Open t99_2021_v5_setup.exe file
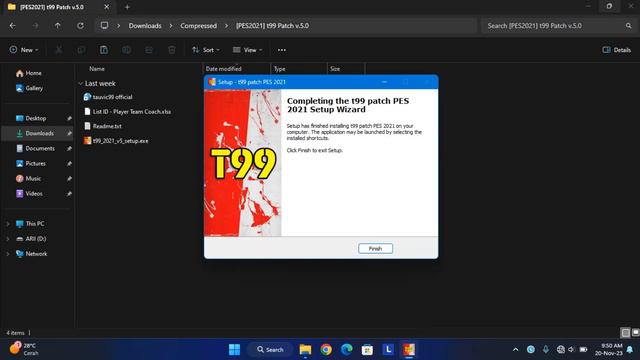The image size is (640, 360). (116, 141)
